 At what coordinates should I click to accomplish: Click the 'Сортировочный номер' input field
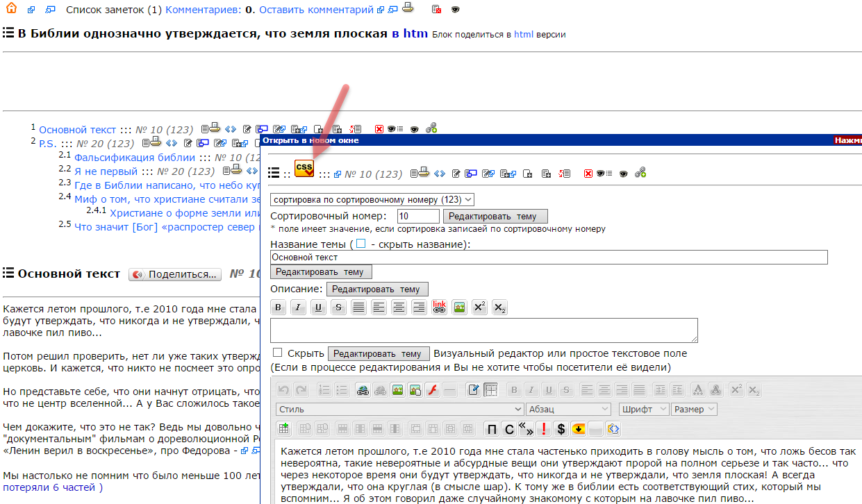[418, 217]
